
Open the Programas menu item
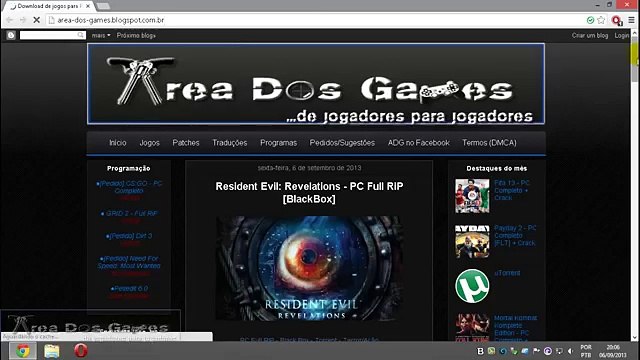point(278,143)
